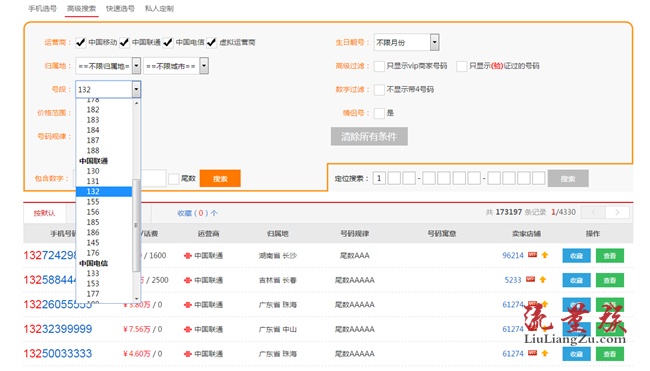Uncheck 中国移动 operator checkbox
The height and width of the screenshot is (371, 650).
click(x=80, y=42)
